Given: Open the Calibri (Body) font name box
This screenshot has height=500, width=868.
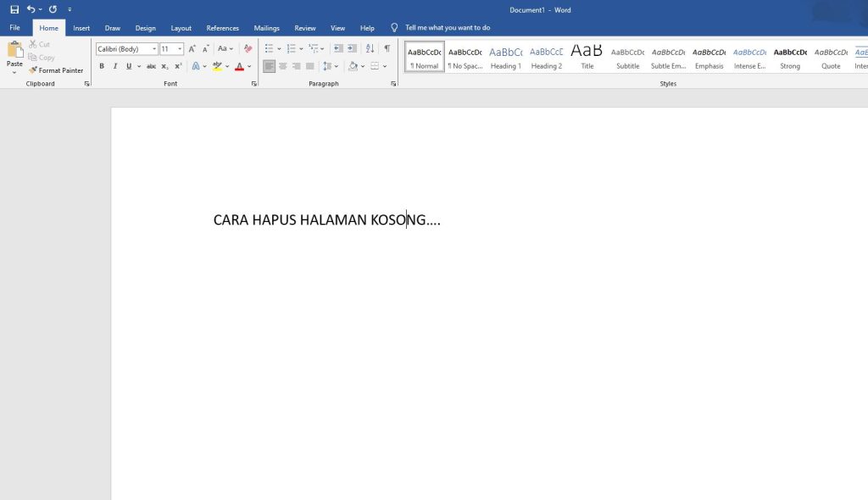Looking at the screenshot, I should point(127,48).
